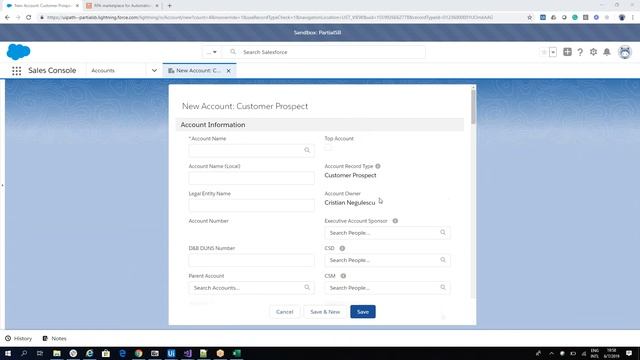Show the CSD info tooltip

(342, 248)
